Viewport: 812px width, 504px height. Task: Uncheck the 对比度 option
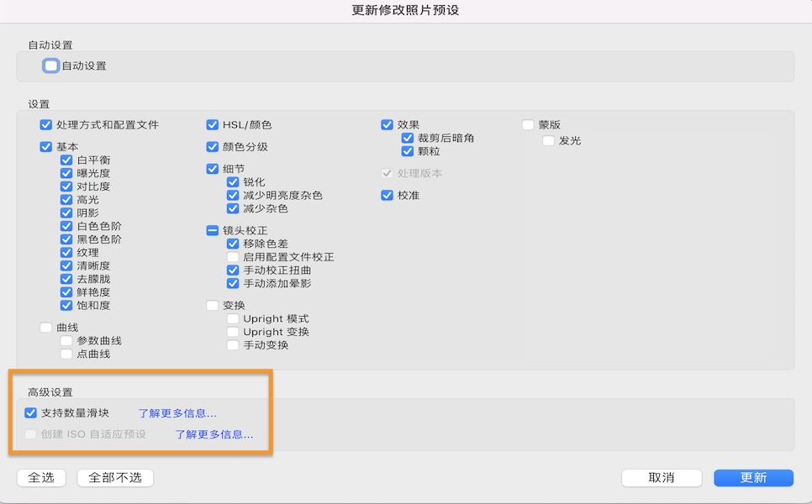pyautogui.click(x=66, y=186)
